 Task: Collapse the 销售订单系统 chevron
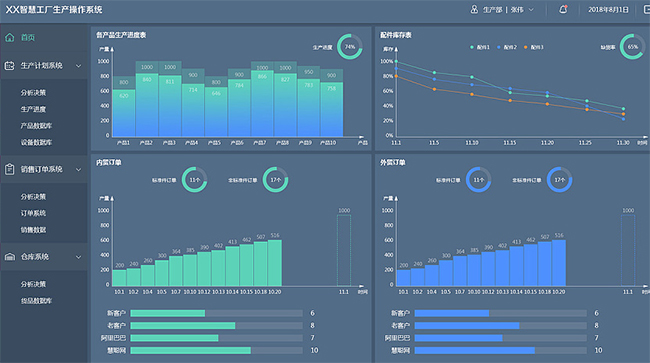click(x=78, y=169)
